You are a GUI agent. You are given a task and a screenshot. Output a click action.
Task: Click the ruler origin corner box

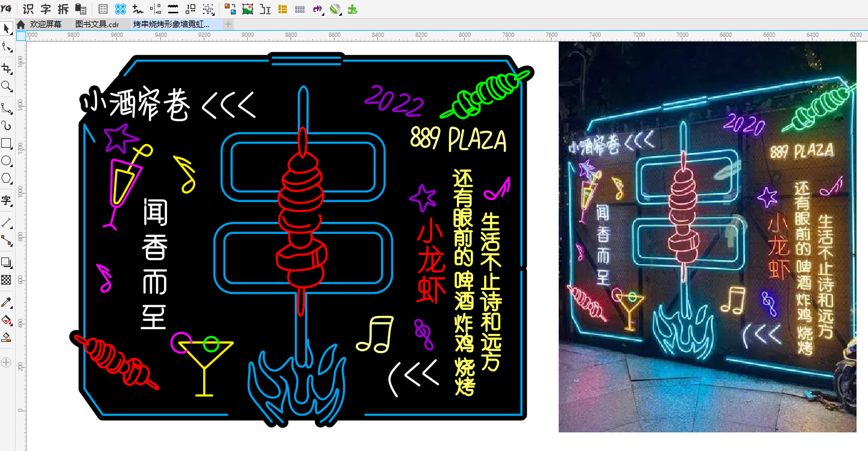tap(21, 36)
